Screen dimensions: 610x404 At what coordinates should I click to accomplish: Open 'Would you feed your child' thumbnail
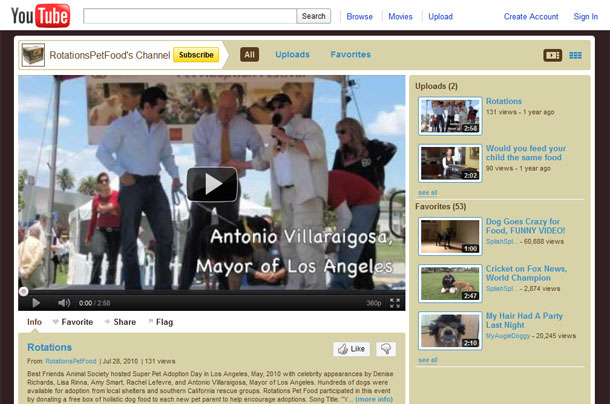[x=450, y=163]
